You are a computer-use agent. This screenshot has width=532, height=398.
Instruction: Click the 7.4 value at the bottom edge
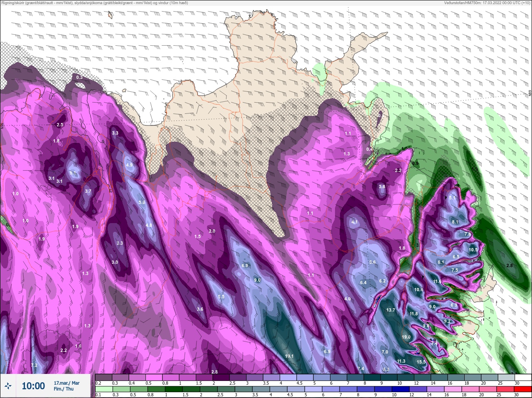coord(361,369)
